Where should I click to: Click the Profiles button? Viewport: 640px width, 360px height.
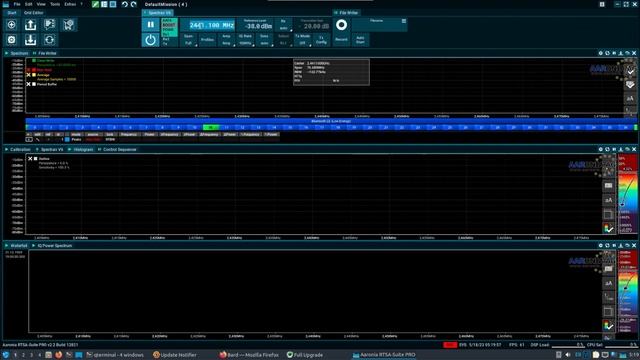coord(207,40)
